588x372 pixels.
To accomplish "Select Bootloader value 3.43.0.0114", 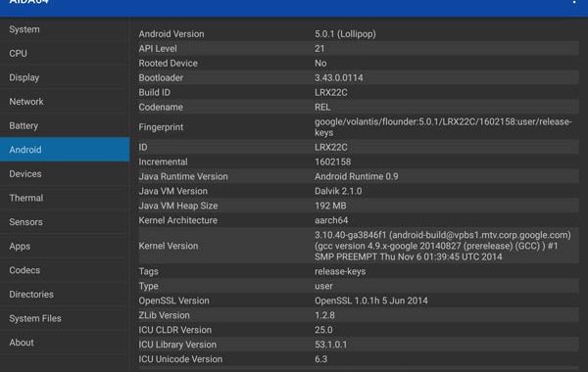I will click(x=339, y=77).
